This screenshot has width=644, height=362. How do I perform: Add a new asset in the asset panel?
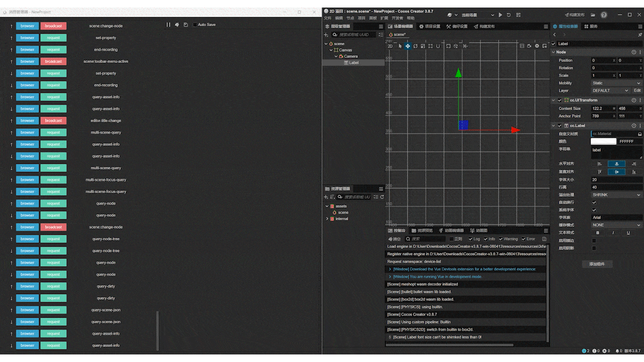click(326, 197)
